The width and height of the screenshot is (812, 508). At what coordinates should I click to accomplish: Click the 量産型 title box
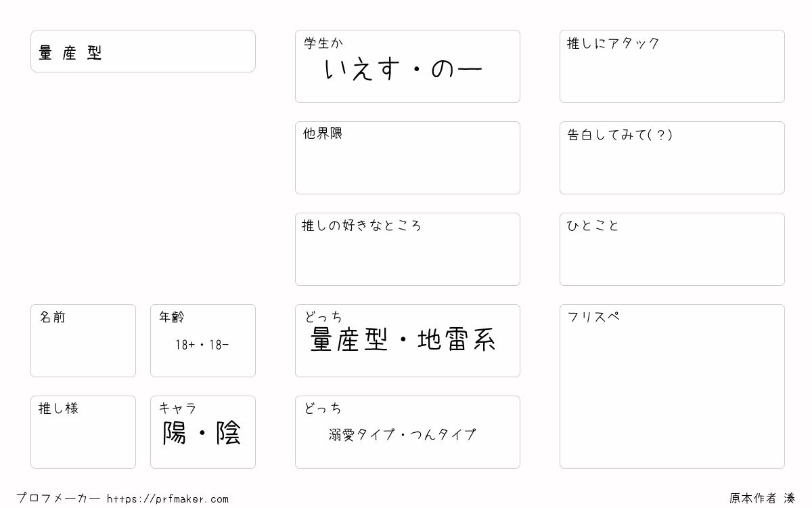coord(143,51)
